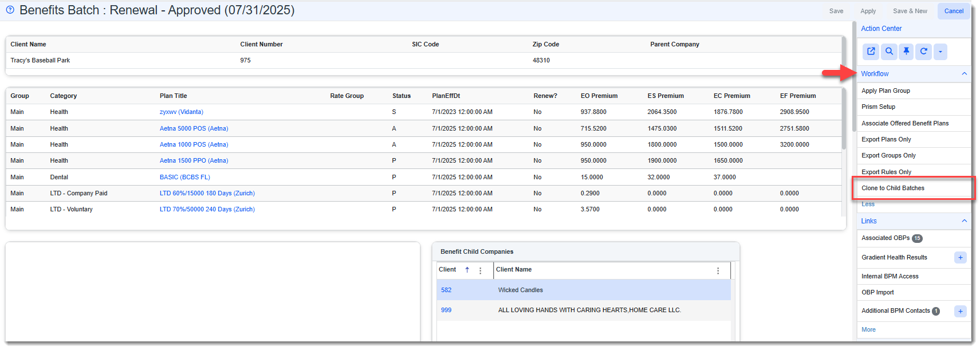Click Tracy's Baseball Park client name

[x=40, y=61]
